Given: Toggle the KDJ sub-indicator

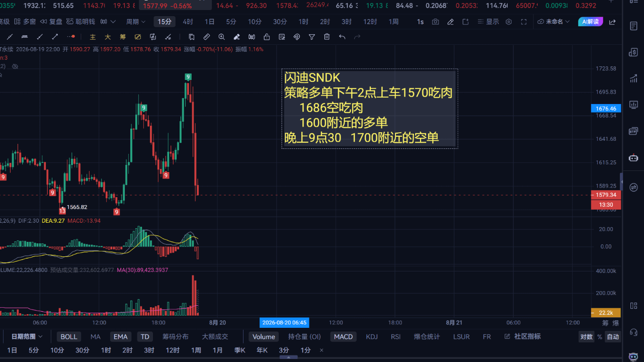Looking at the screenshot, I should tap(372, 336).
